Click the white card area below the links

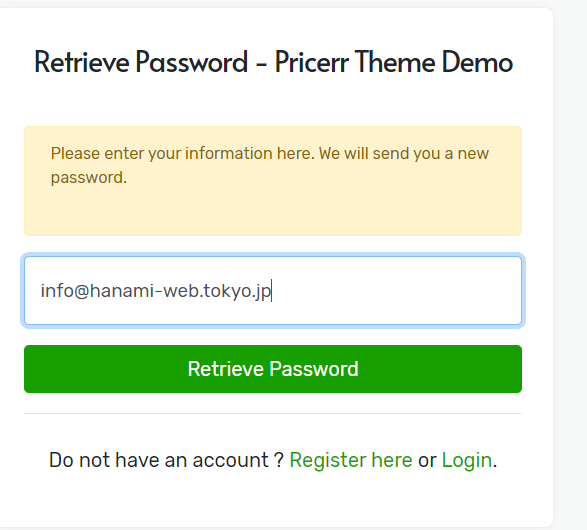tap(273, 500)
